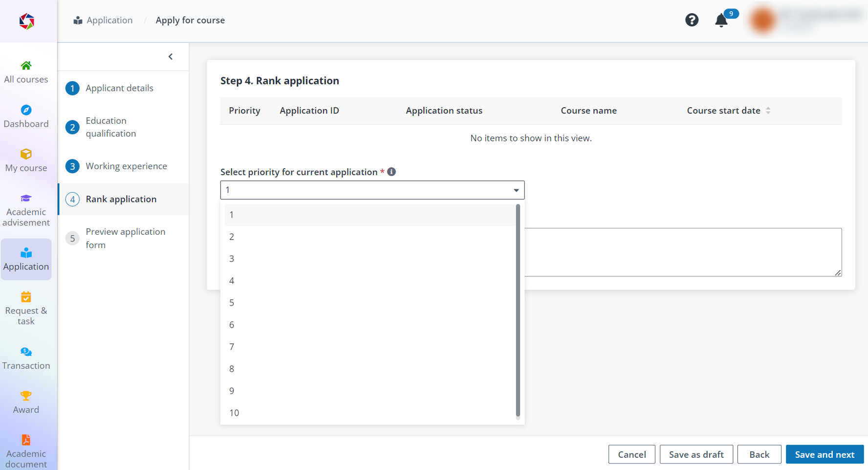Save the application as draft
Screen dimensions: 868x470
(x=696, y=454)
